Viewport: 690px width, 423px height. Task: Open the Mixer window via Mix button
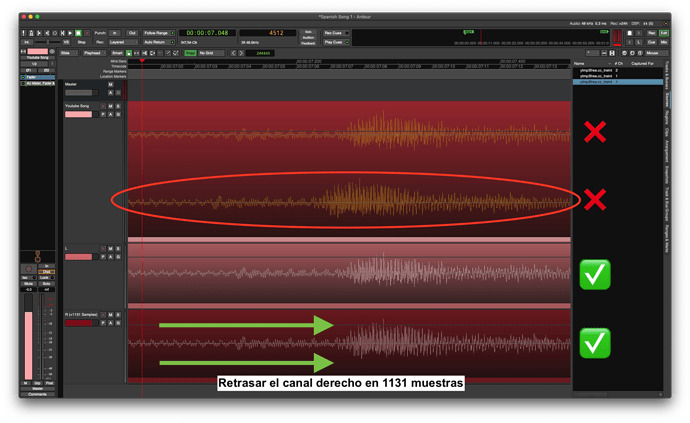pos(664,43)
